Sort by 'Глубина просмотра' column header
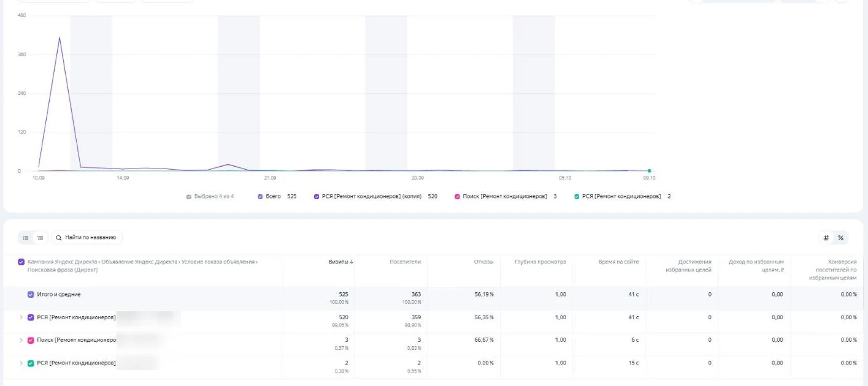Image resolution: width=868 pixels, height=386 pixels. [x=540, y=262]
